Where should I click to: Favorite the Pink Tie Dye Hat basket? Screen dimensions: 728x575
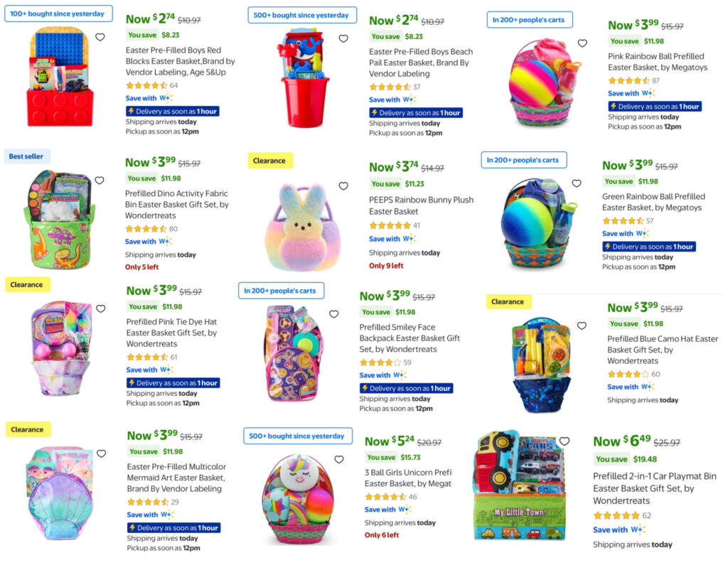pos(100,308)
